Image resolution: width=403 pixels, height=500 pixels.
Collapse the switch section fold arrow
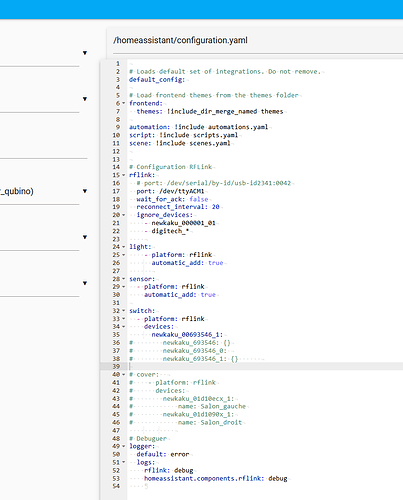point(124,311)
